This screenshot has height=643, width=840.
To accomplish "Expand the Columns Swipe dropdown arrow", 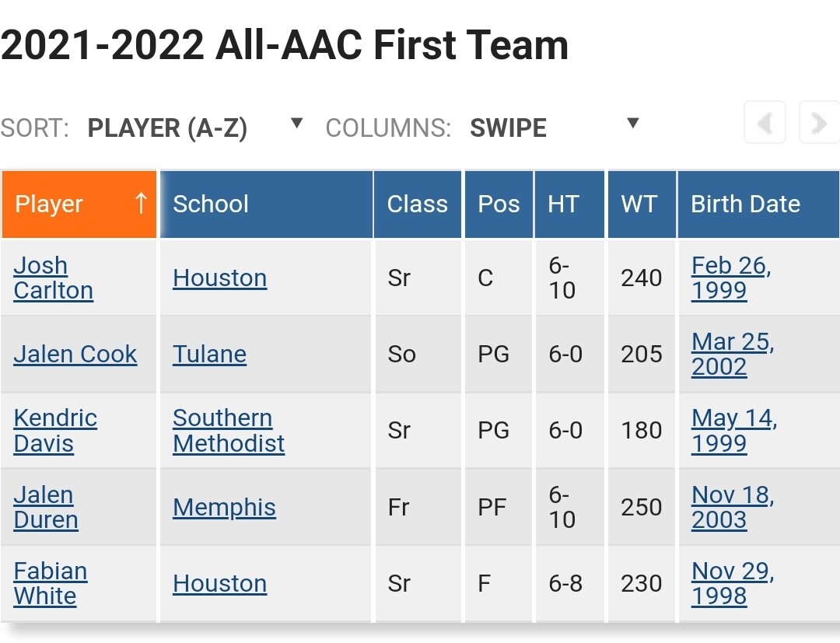I will [x=632, y=123].
